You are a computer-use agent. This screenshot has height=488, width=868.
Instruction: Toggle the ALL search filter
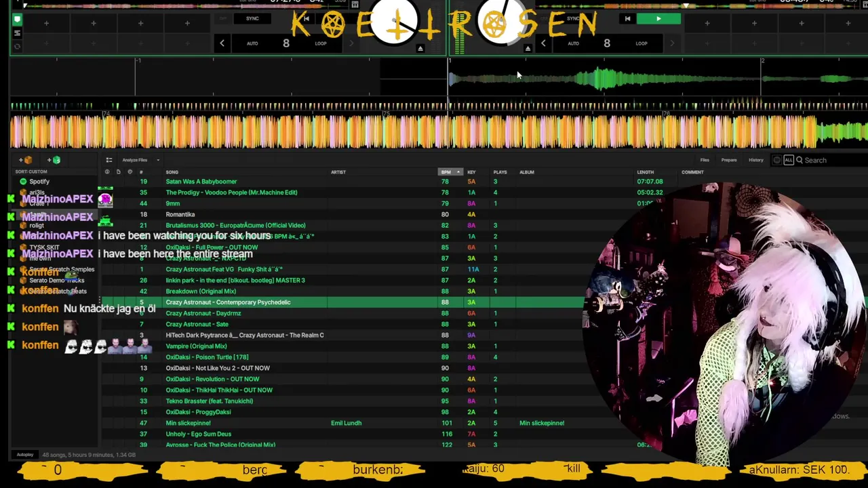point(788,160)
